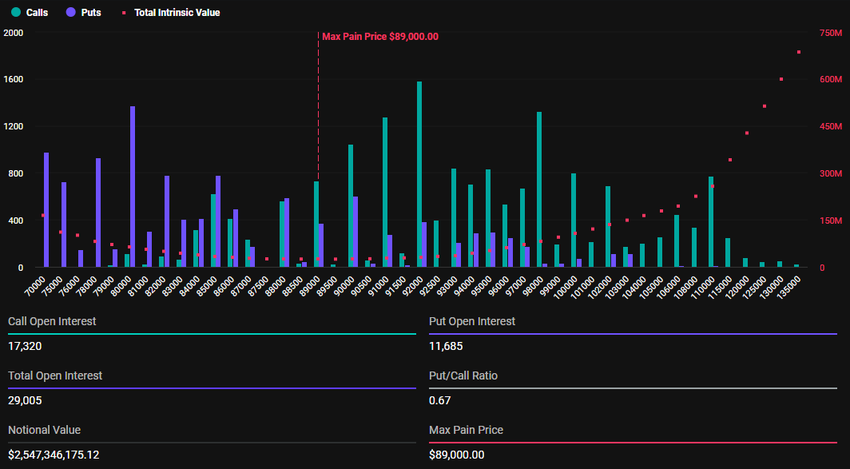The width and height of the screenshot is (850, 469).
Task: Click the intrinsic value dot at 135000
Action: pyautogui.click(x=798, y=52)
